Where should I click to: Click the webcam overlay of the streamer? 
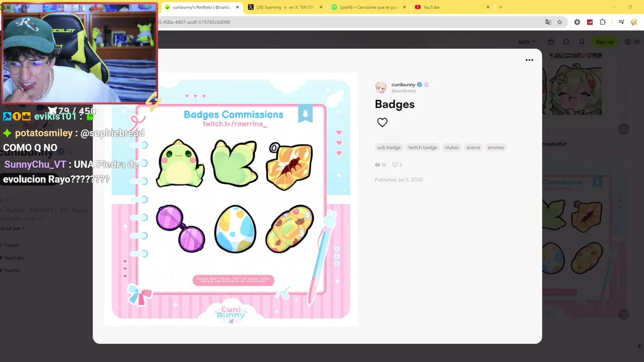[79, 53]
